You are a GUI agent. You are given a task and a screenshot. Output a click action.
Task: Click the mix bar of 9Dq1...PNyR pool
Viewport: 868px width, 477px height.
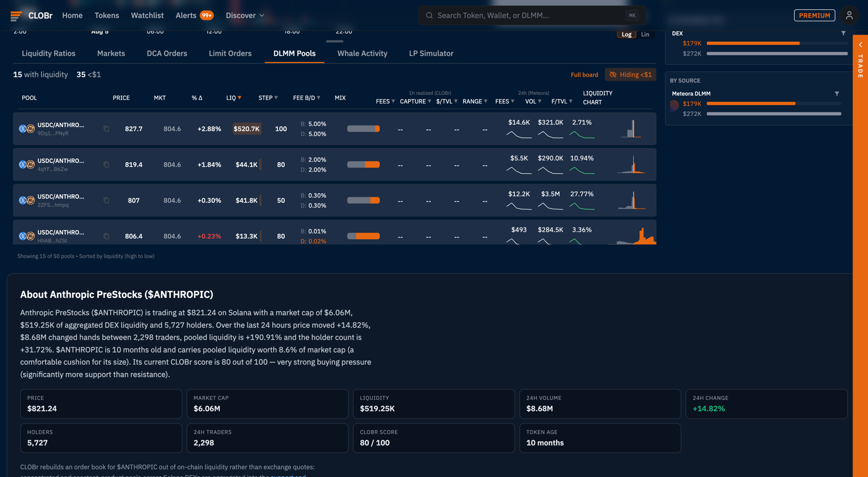tap(363, 129)
